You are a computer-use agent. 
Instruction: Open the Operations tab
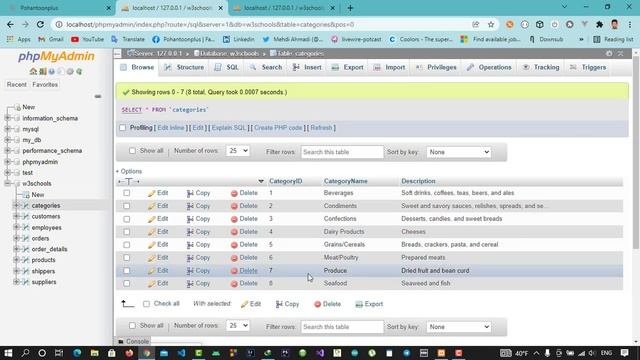coord(489,67)
